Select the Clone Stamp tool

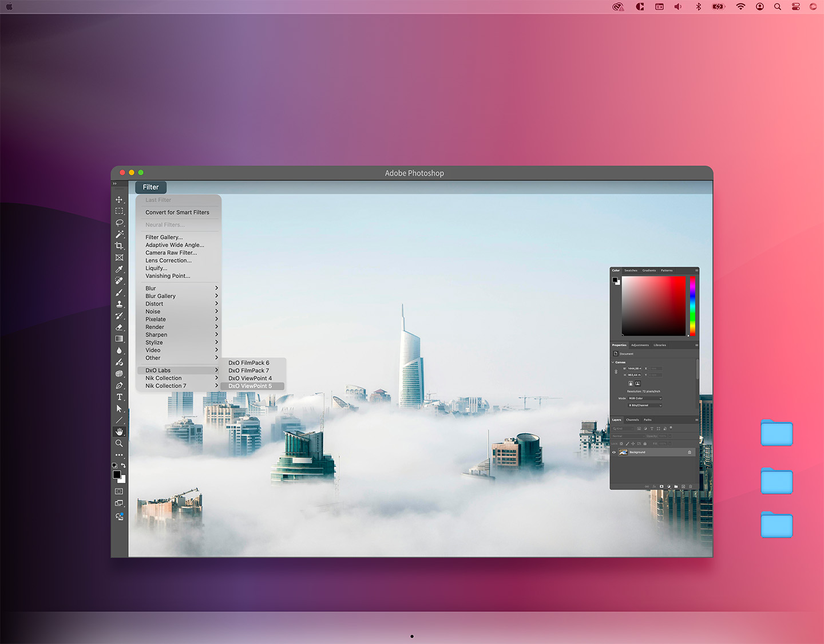click(119, 304)
